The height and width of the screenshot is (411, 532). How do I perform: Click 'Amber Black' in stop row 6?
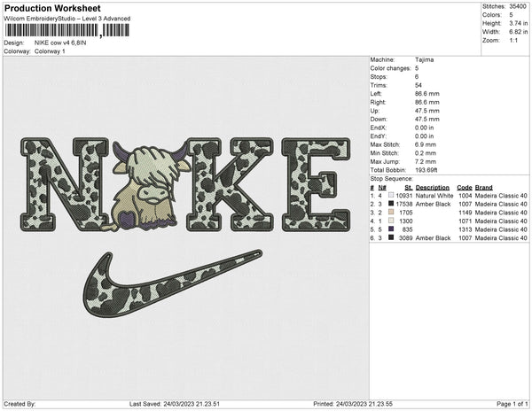433,238
